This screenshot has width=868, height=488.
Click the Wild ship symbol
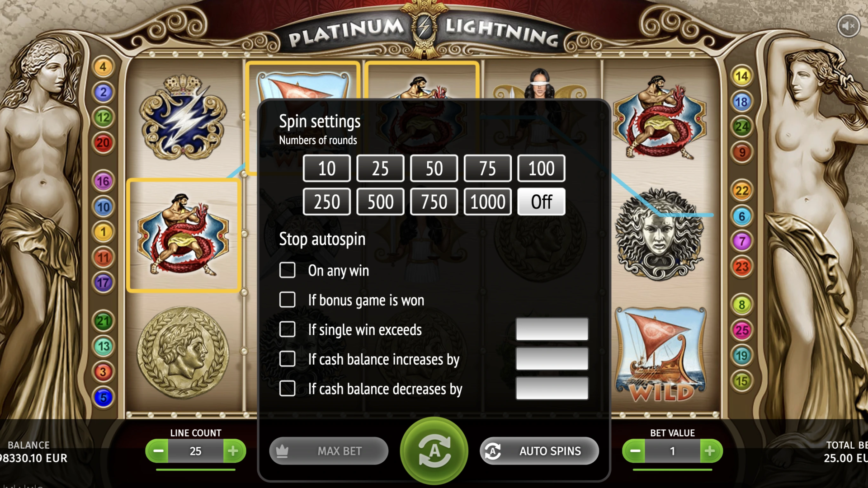[x=661, y=355]
